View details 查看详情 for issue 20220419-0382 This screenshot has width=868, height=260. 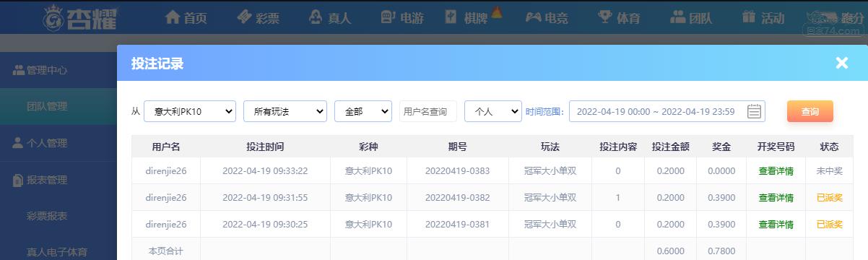point(776,198)
